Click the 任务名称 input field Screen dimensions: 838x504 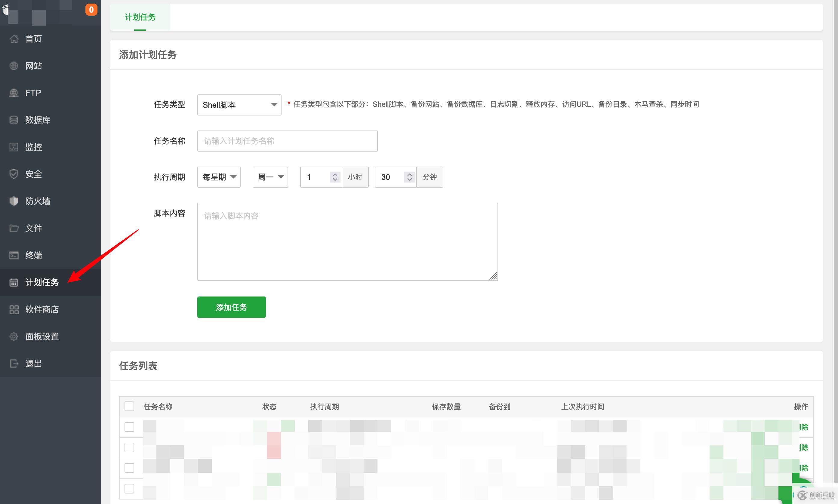(x=287, y=141)
